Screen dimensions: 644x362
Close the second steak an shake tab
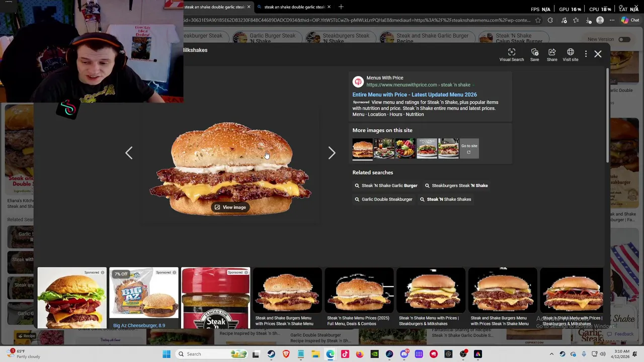tap(329, 7)
